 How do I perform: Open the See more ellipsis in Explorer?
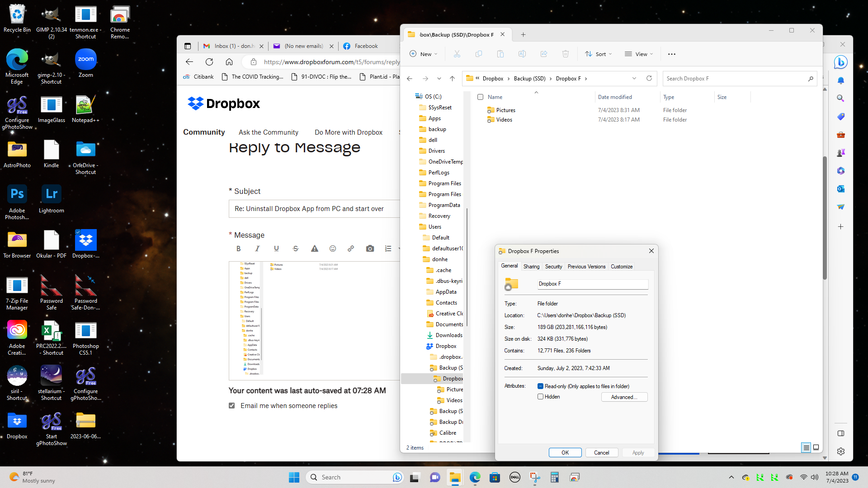672,54
